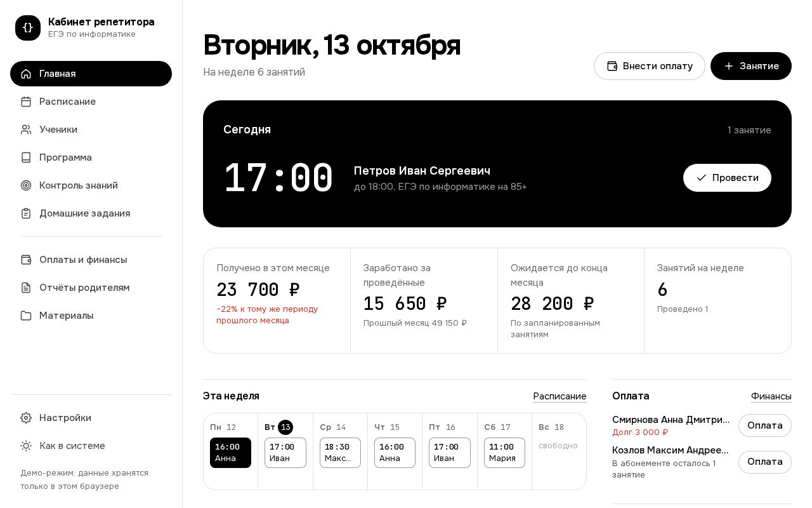The height and width of the screenshot is (508, 812).
Task: Open the Финансы link
Action: point(771,396)
